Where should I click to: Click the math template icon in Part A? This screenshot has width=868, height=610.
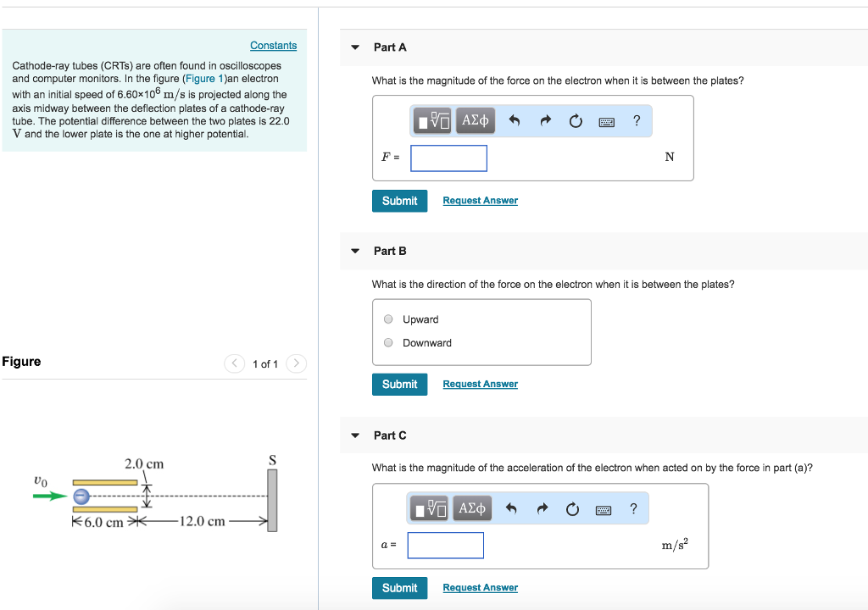433,121
